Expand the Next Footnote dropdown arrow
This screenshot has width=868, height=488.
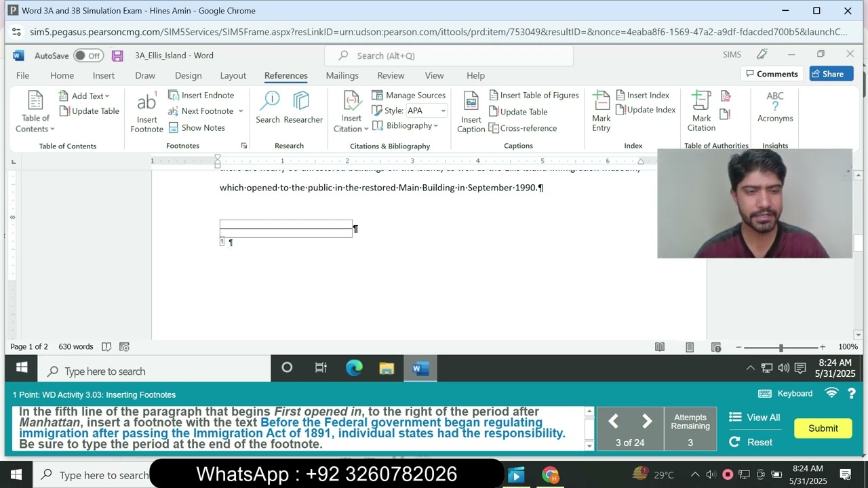[x=240, y=111]
